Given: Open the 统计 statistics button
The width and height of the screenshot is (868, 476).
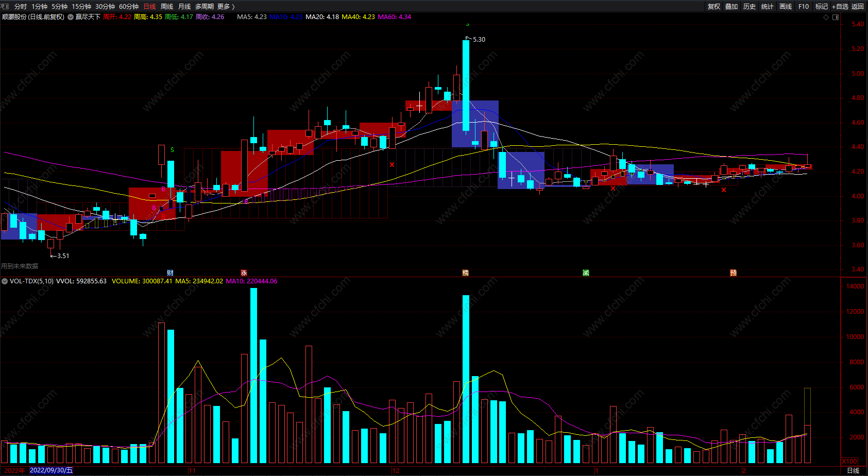Looking at the screenshot, I should coord(768,7).
